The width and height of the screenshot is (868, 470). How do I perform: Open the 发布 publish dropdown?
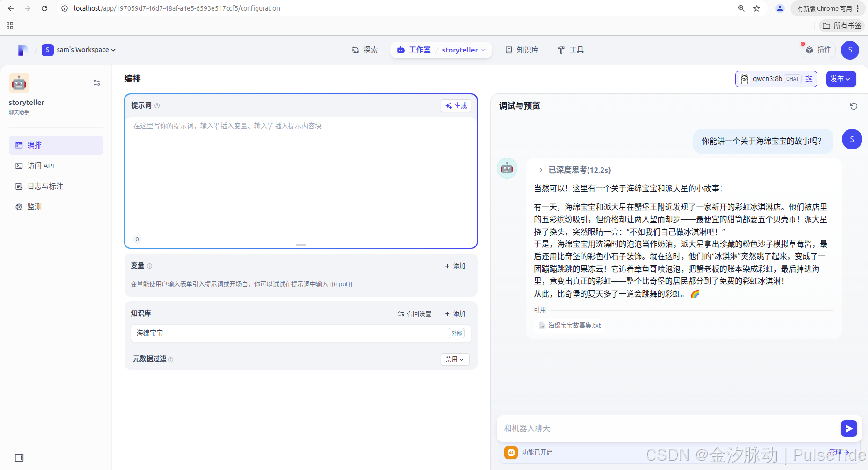841,79
